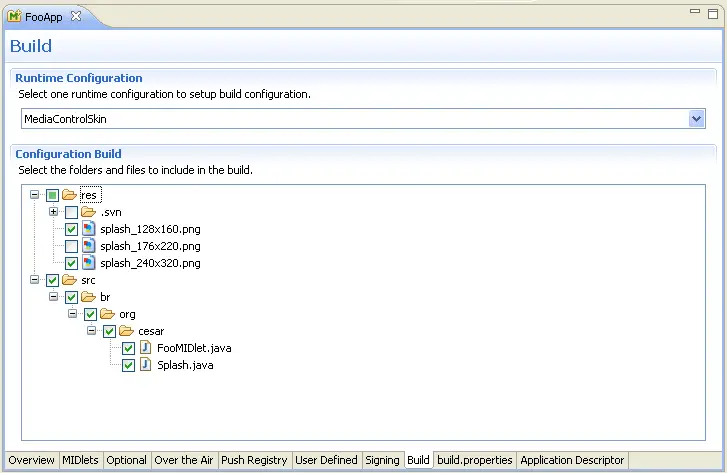Expand the .svn folder node
The width and height of the screenshot is (727, 473).
[x=54, y=212]
